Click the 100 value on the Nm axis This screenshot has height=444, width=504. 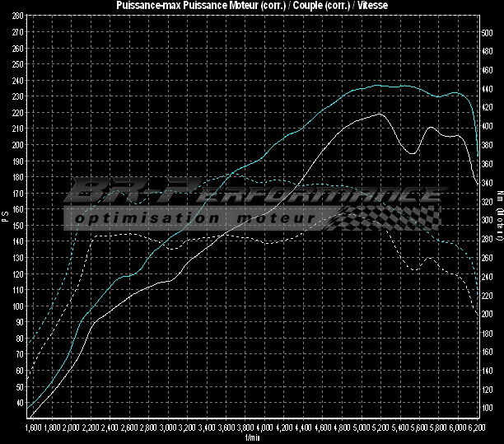(x=488, y=408)
